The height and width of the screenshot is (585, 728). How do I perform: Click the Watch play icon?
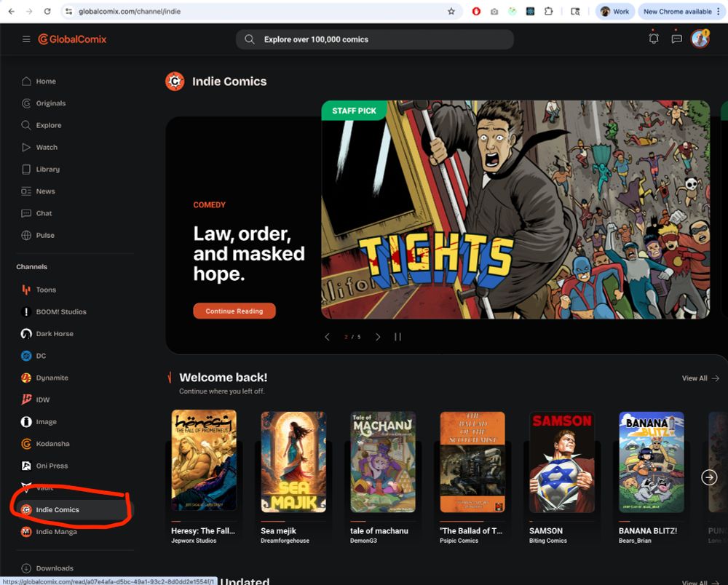[26, 147]
